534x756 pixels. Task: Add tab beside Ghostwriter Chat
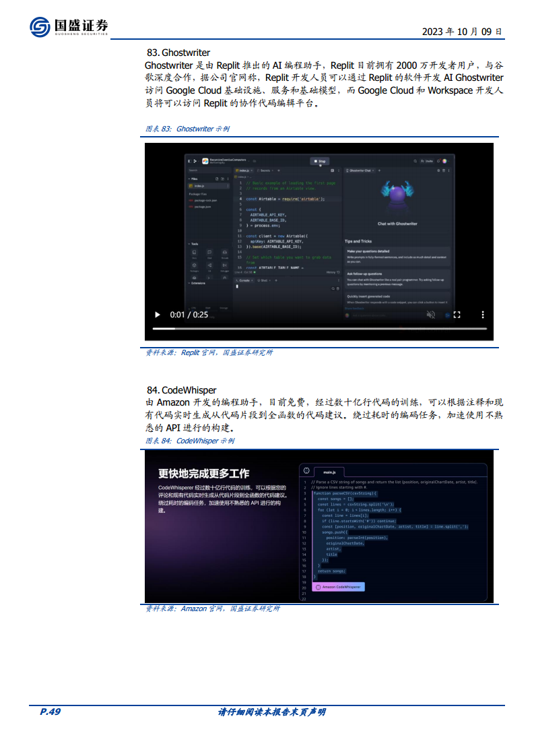[379, 170]
